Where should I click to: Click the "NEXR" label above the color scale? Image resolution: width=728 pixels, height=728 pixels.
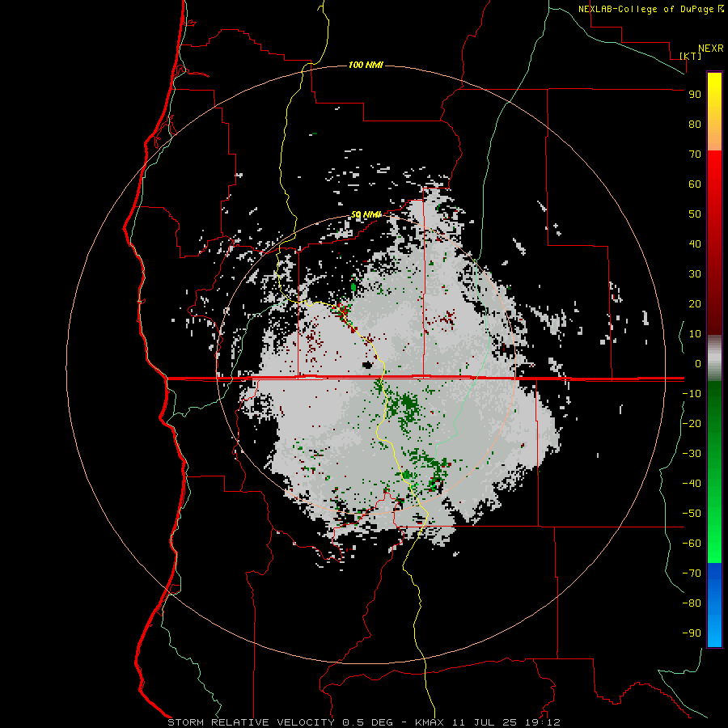click(711, 49)
